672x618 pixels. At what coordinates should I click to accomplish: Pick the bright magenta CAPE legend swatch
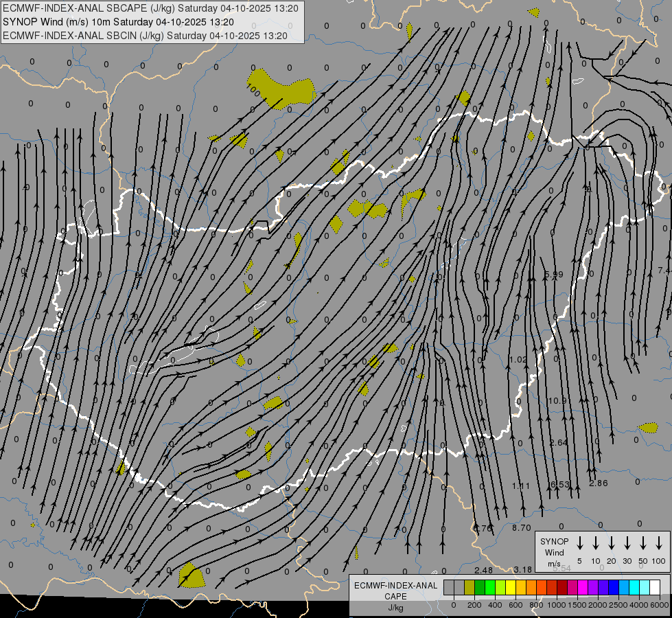coord(583,587)
